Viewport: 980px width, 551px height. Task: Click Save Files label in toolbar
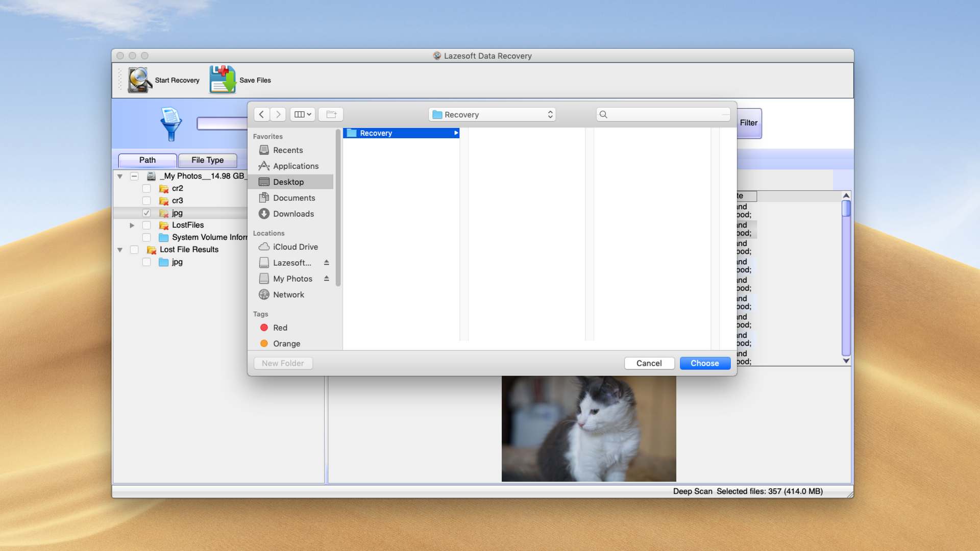click(x=255, y=80)
